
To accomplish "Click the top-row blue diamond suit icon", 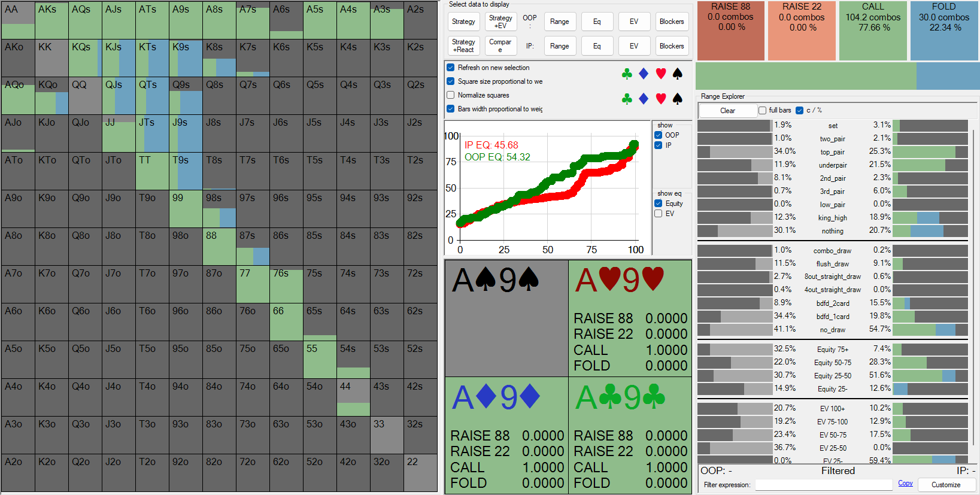I will pyautogui.click(x=644, y=74).
